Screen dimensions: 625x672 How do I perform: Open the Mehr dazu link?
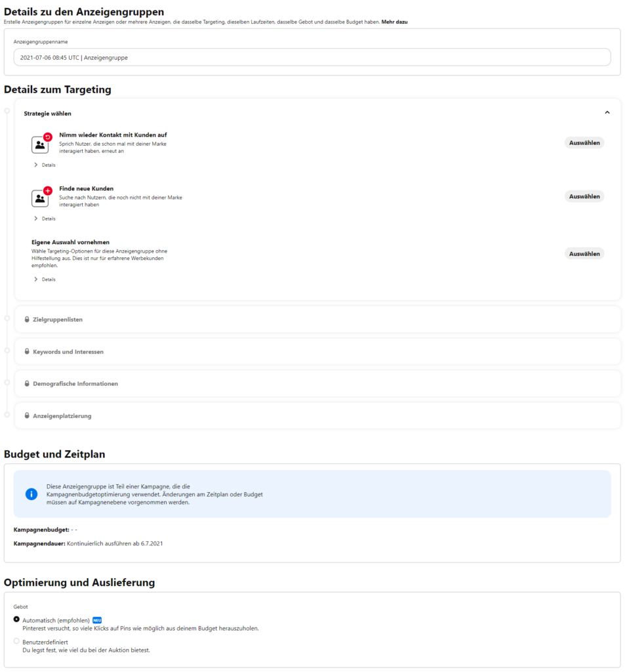(394, 22)
